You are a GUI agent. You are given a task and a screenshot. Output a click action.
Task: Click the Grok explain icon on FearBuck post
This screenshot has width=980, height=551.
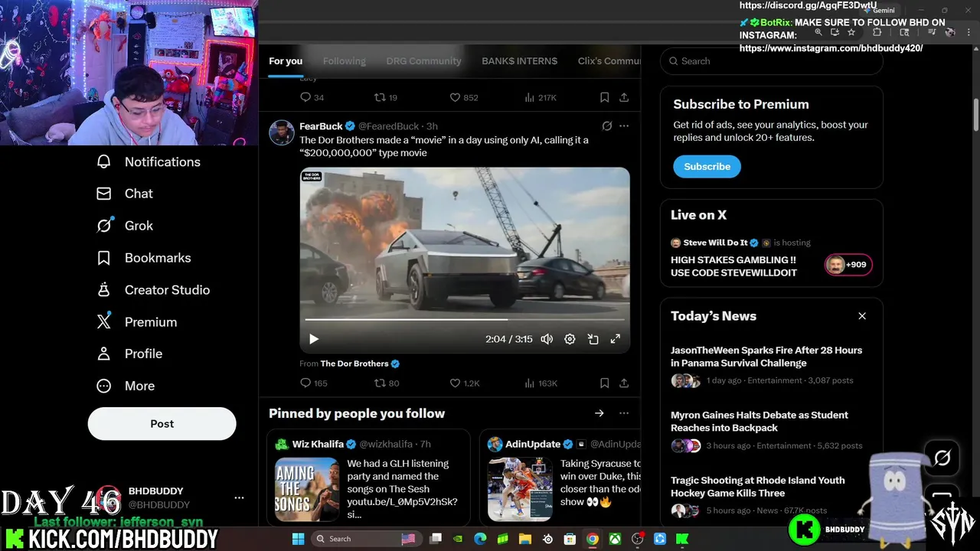coord(606,126)
